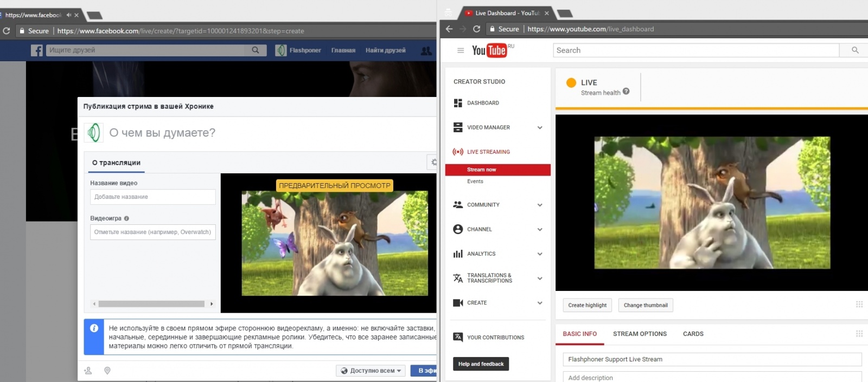Viewport: 868px width, 382px height.
Task: Open the friend requests icon in Facebook
Action: click(x=426, y=50)
